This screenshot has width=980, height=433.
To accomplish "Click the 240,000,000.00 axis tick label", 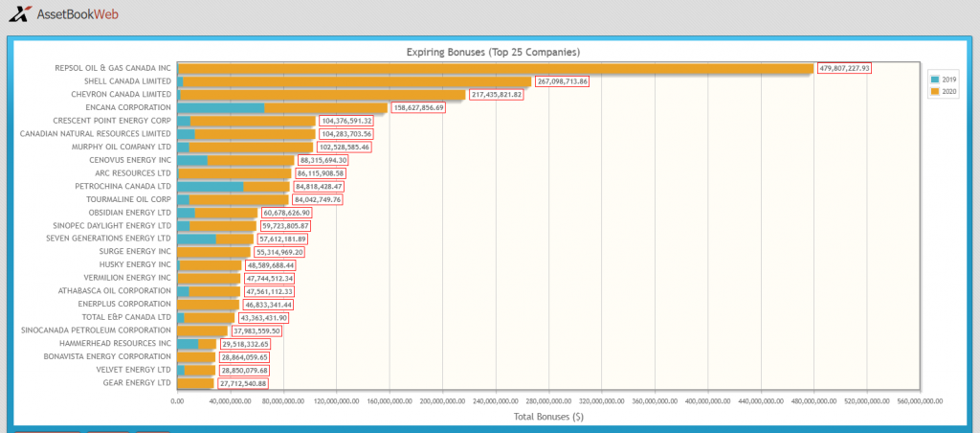I will [495, 400].
